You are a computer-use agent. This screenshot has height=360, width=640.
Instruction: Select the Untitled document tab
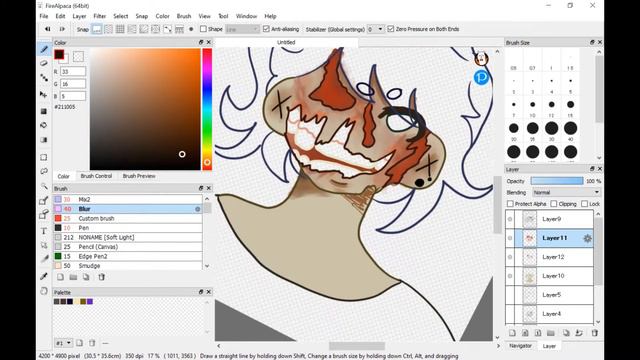(286, 42)
